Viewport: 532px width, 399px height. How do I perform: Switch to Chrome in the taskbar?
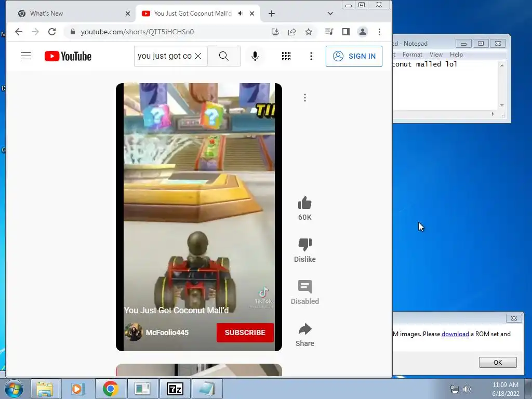pyautogui.click(x=110, y=389)
